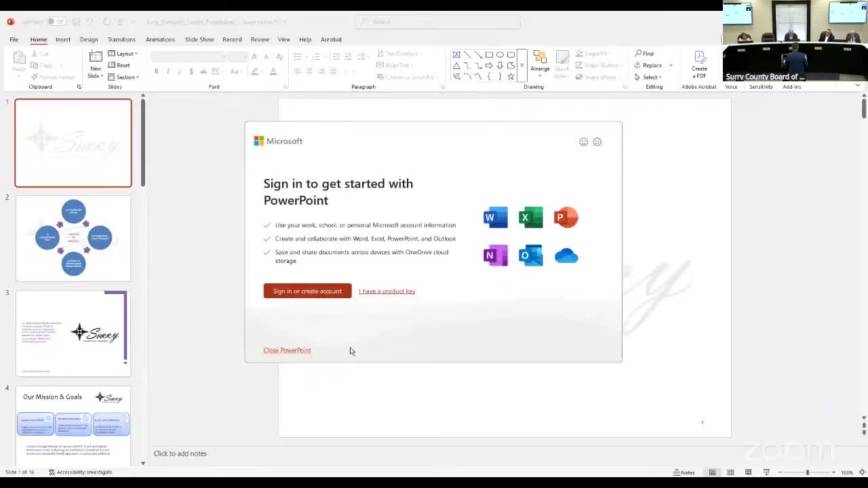Switch to Slide Sorter view icon
This screenshot has height=488, width=868.
(730, 472)
